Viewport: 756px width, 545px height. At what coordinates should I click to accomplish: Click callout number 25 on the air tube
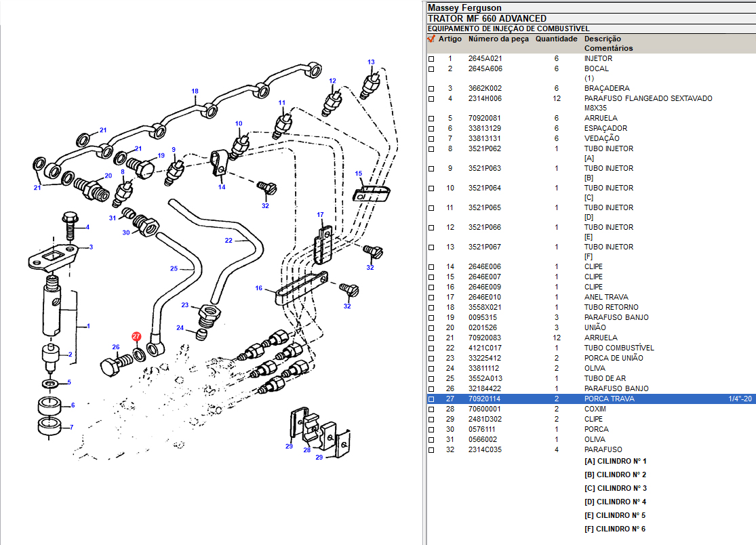point(174,268)
